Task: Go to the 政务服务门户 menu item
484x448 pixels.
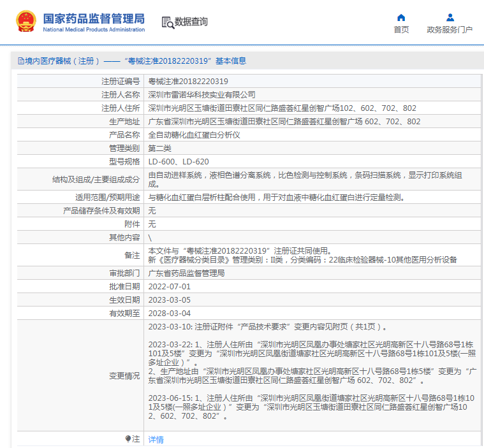Action: click(x=450, y=29)
